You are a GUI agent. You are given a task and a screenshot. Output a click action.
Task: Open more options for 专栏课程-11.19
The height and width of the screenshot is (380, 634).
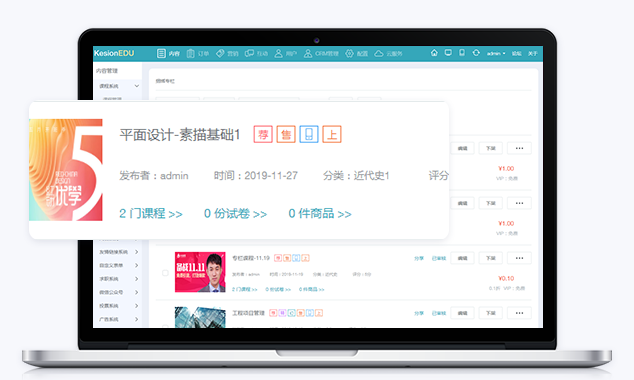pos(519,258)
